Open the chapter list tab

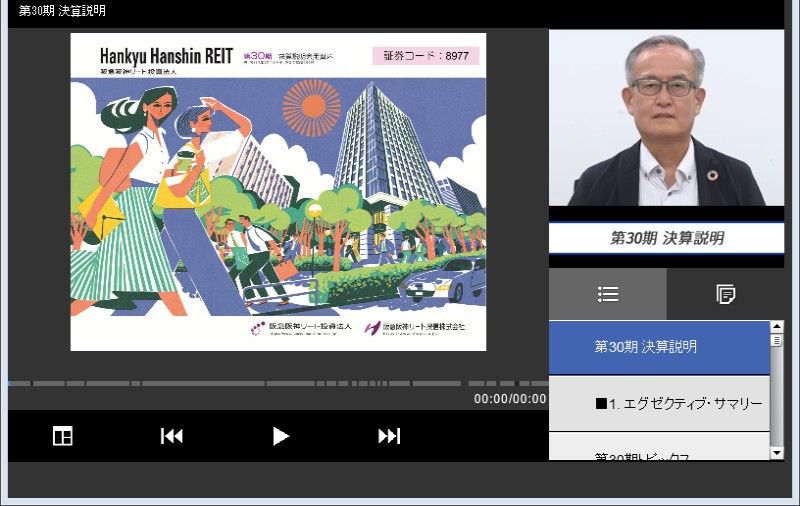coord(608,294)
